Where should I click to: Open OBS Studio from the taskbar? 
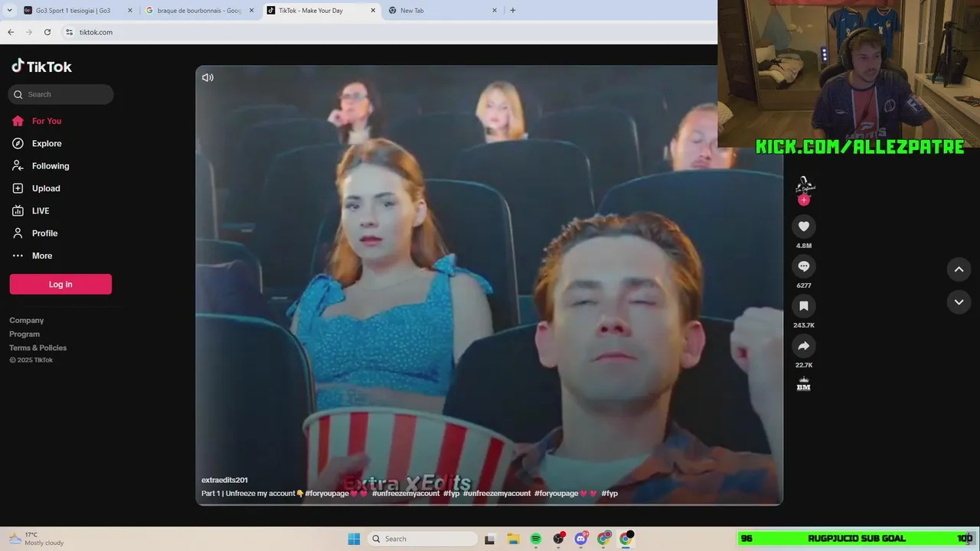[x=559, y=539]
